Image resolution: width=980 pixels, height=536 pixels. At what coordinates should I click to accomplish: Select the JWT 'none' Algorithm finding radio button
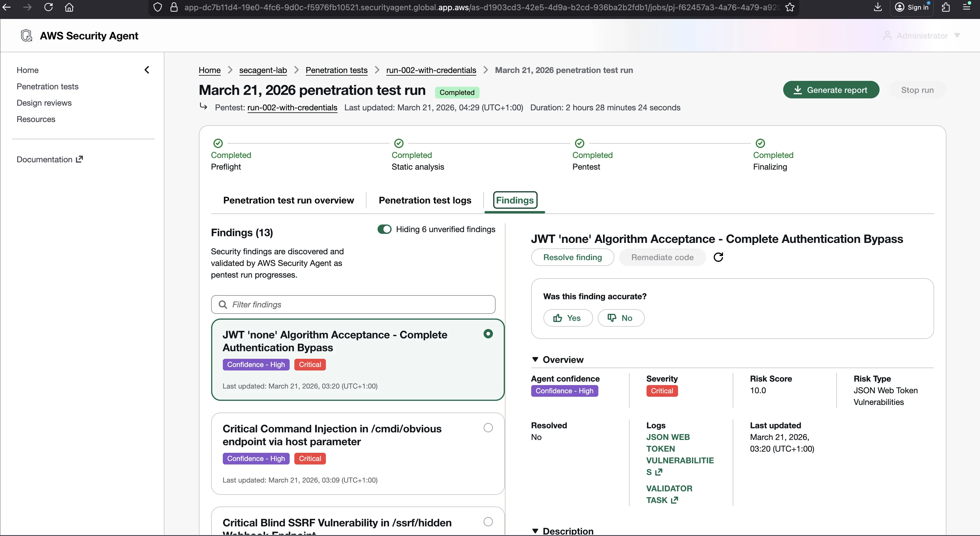click(x=488, y=334)
